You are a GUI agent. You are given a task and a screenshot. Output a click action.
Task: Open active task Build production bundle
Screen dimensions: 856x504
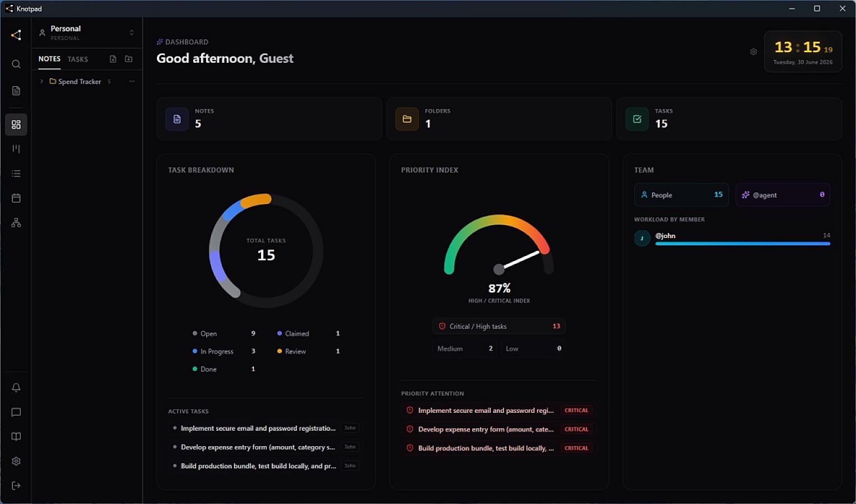pyautogui.click(x=266, y=465)
